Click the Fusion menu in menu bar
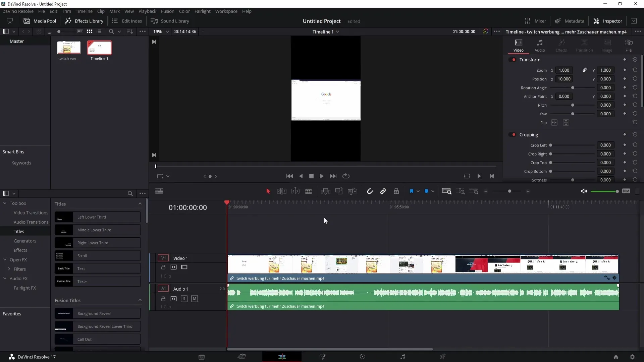644x362 pixels. click(168, 11)
